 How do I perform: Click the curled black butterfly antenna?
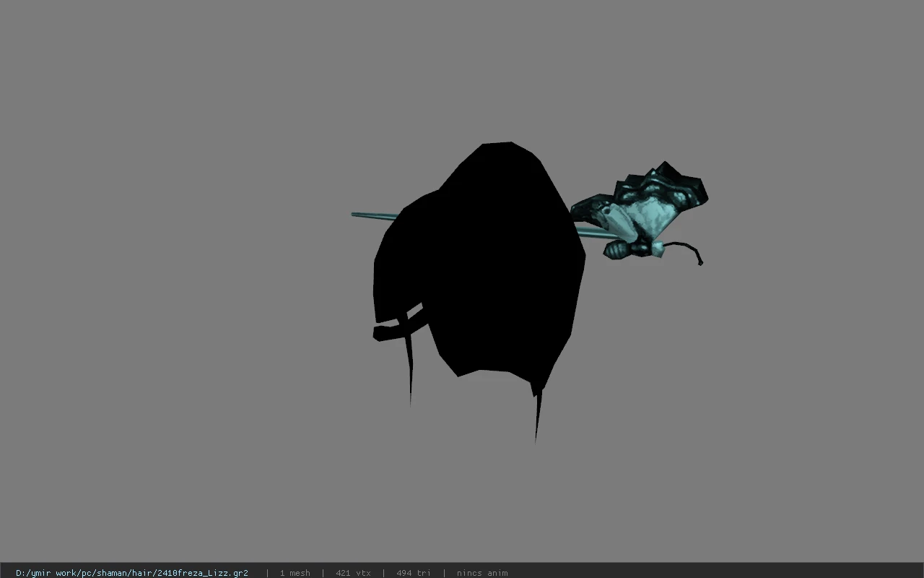[686, 250]
